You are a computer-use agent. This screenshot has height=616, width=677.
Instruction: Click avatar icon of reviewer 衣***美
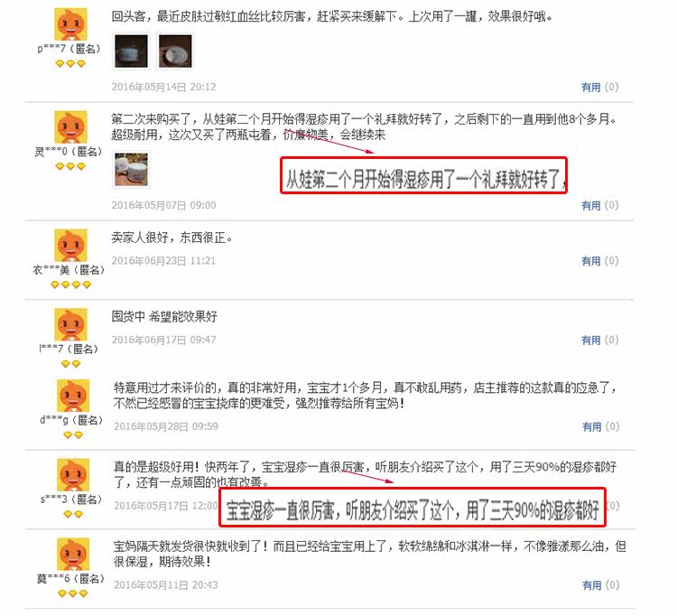(x=70, y=246)
